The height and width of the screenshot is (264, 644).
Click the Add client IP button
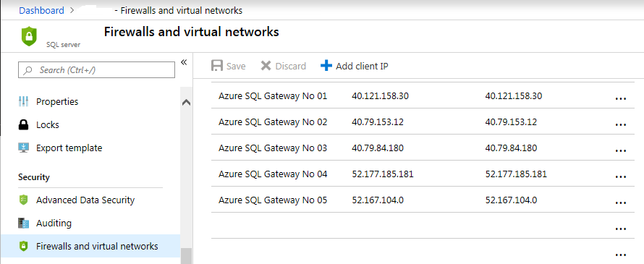pyautogui.click(x=355, y=66)
